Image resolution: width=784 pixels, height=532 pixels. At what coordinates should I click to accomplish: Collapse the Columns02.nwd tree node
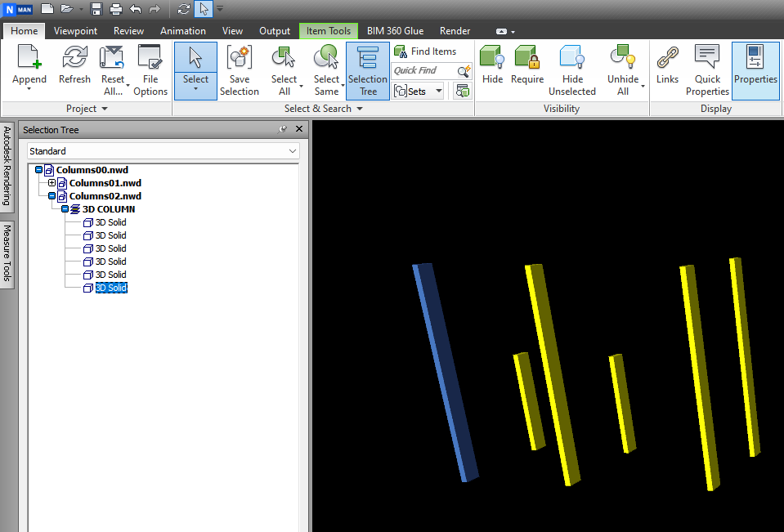click(52, 196)
